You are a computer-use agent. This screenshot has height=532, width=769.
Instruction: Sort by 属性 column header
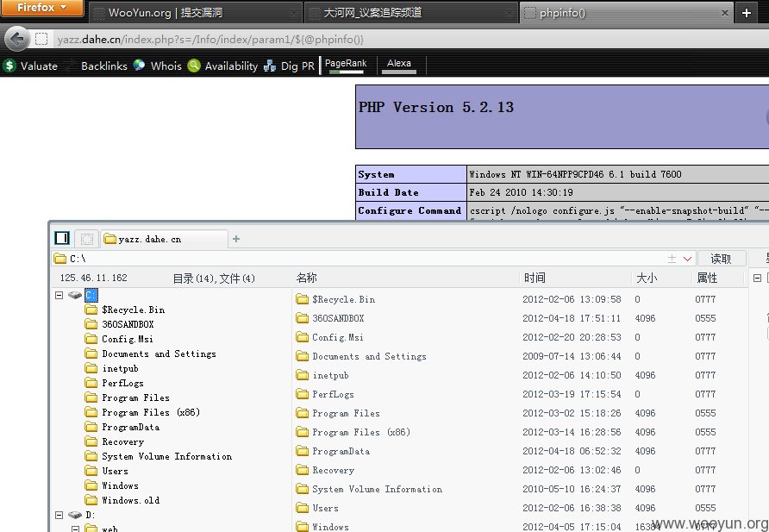click(x=707, y=278)
